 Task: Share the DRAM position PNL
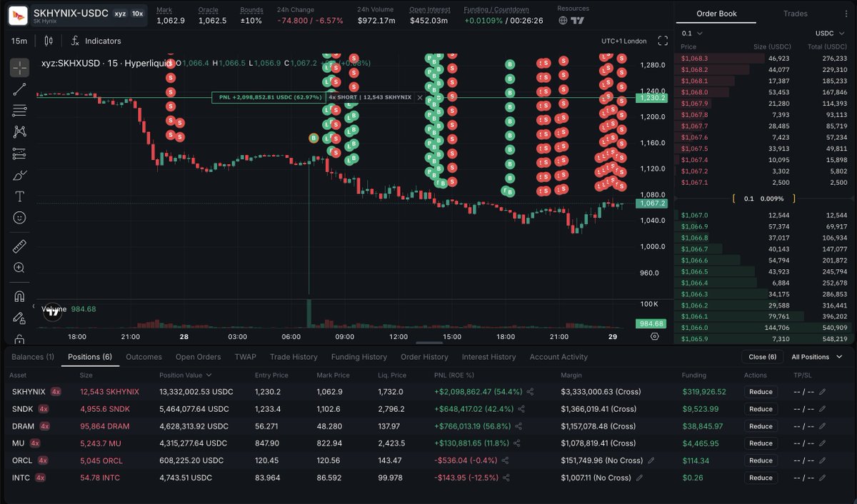518,426
